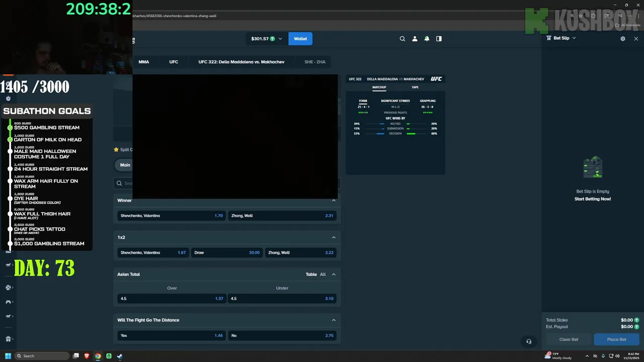The image size is (644, 362).
Task: Close the Bet Slip panel
Action: pos(636,38)
